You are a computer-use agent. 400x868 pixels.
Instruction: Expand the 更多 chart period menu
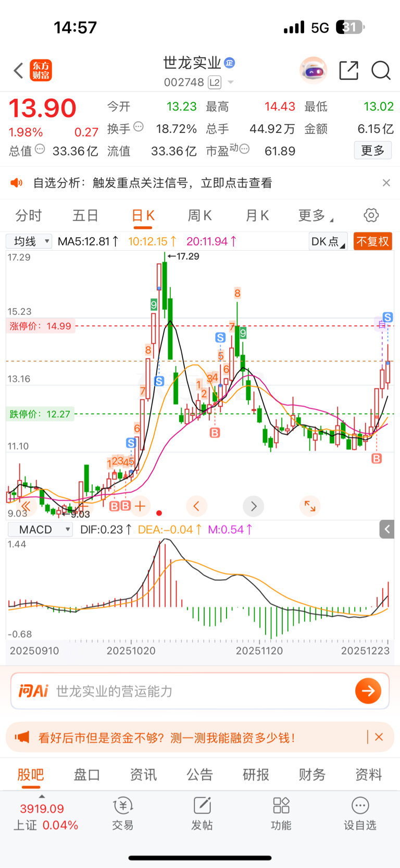[x=315, y=215]
